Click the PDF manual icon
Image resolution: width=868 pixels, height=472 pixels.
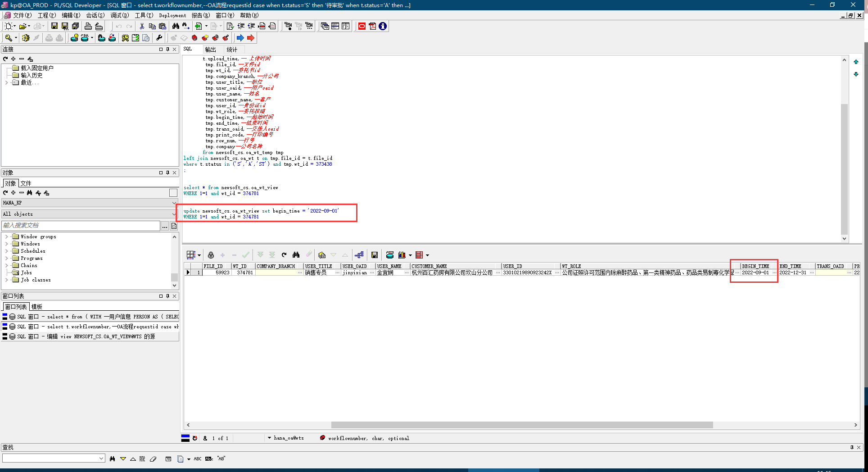(372, 26)
